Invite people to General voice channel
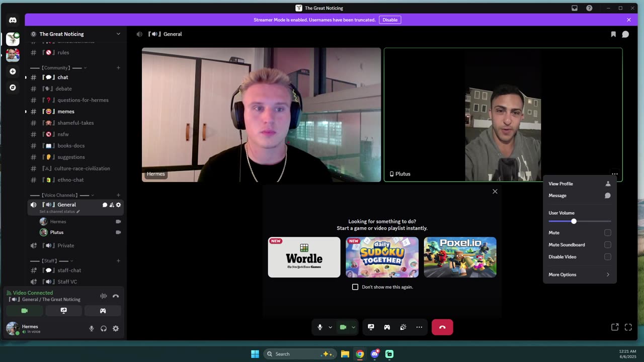This screenshot has width=644, height=362. tap(112, 205)
